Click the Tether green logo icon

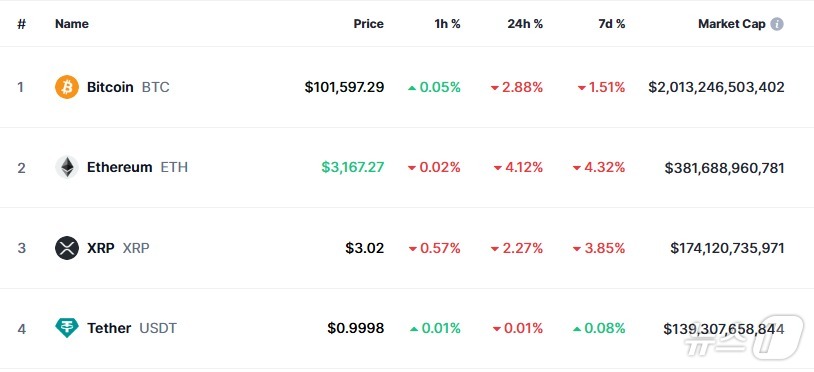coord(67,328)
